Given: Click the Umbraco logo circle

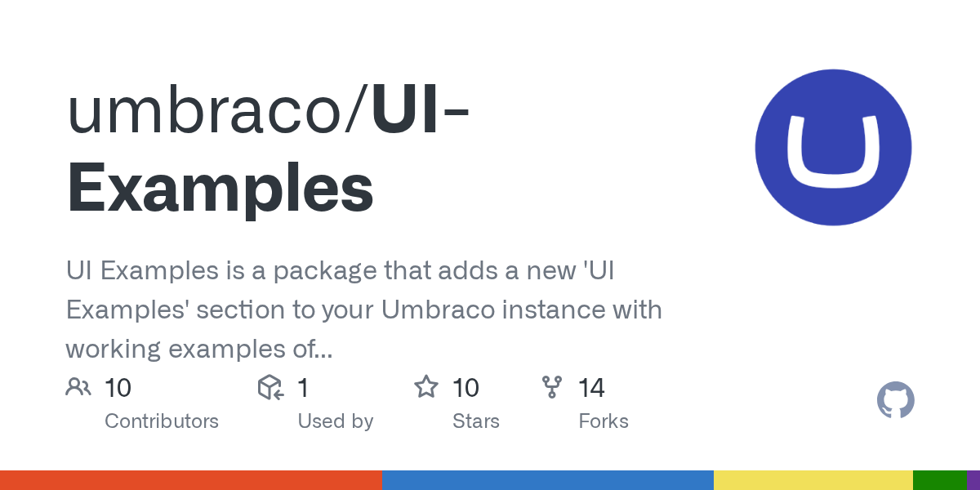Looking at the screenshot, I should click(x=833, y=148).
